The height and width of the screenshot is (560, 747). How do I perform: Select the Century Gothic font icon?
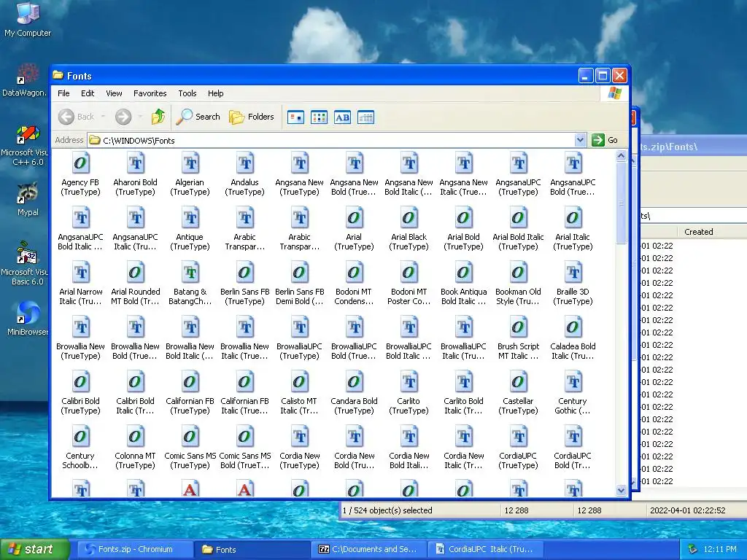tap(573, 382)
